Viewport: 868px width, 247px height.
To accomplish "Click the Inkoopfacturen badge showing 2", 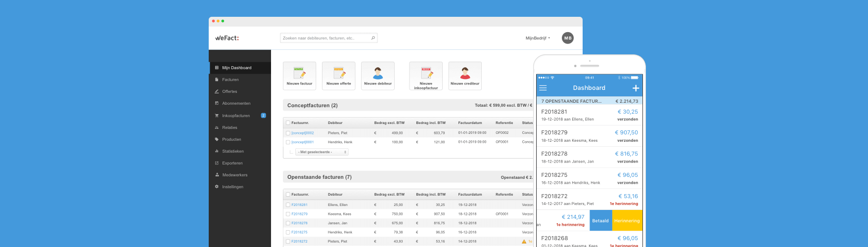I will point(263,116).
